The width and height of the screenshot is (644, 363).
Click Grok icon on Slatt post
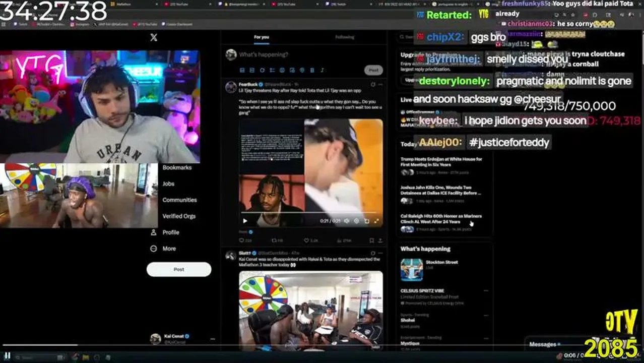pos(373,253)
